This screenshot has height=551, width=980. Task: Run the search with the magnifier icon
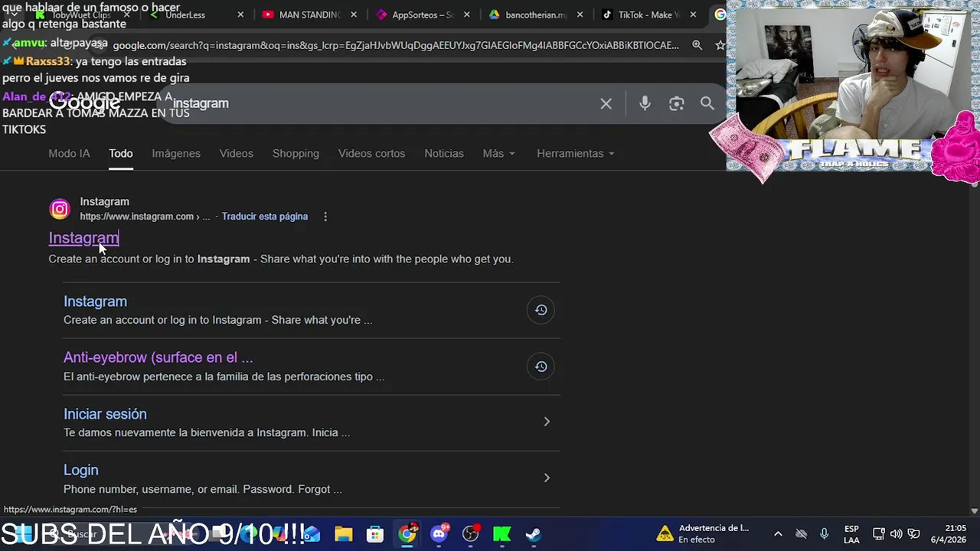(x=707, y=103)
